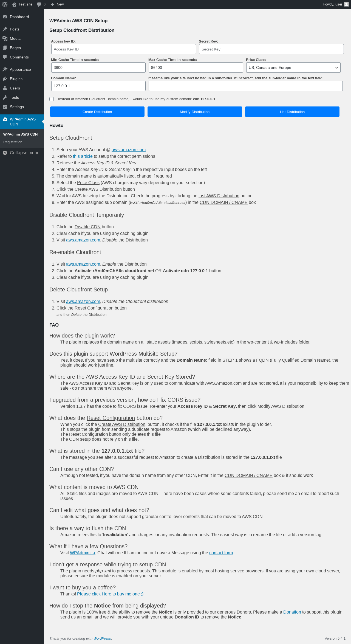Open the Media library icon
The height and width of the screenshot is (644, 351).
(5, 38)
